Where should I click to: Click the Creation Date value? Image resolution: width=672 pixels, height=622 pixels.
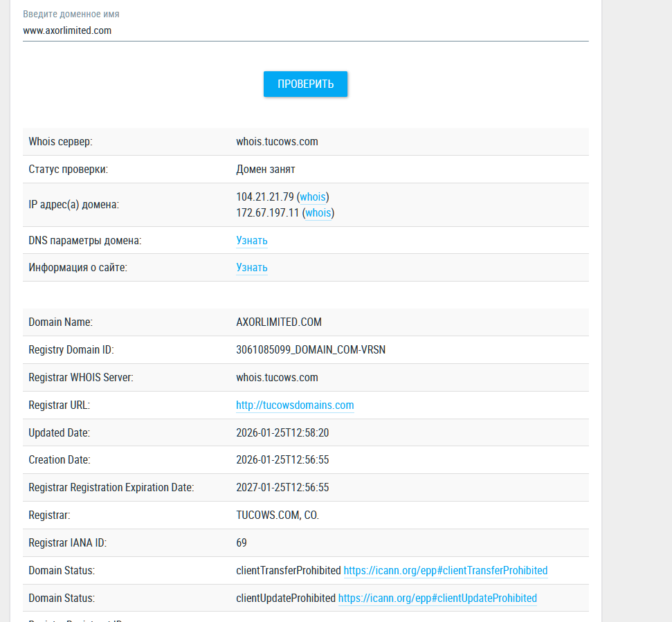[282, 460]
